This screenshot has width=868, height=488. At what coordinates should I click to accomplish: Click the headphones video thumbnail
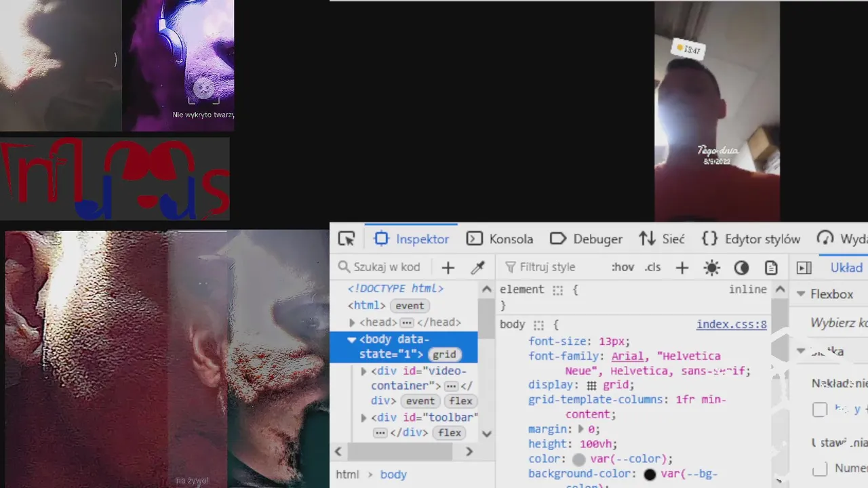point(179,65)
